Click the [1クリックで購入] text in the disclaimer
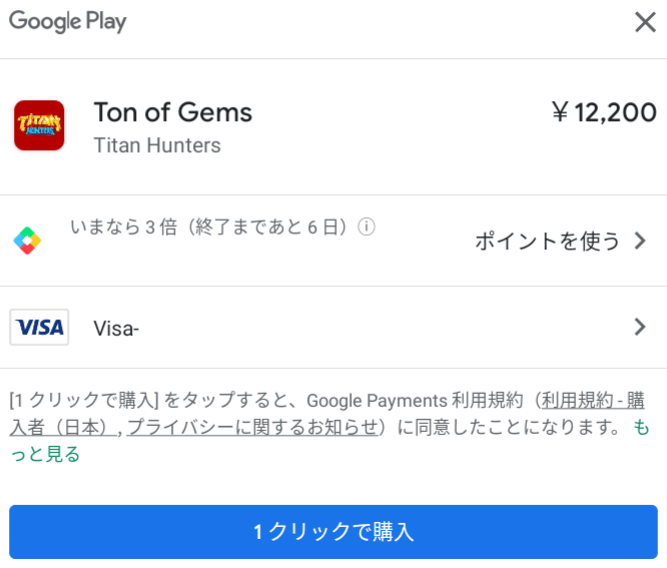 83,401
